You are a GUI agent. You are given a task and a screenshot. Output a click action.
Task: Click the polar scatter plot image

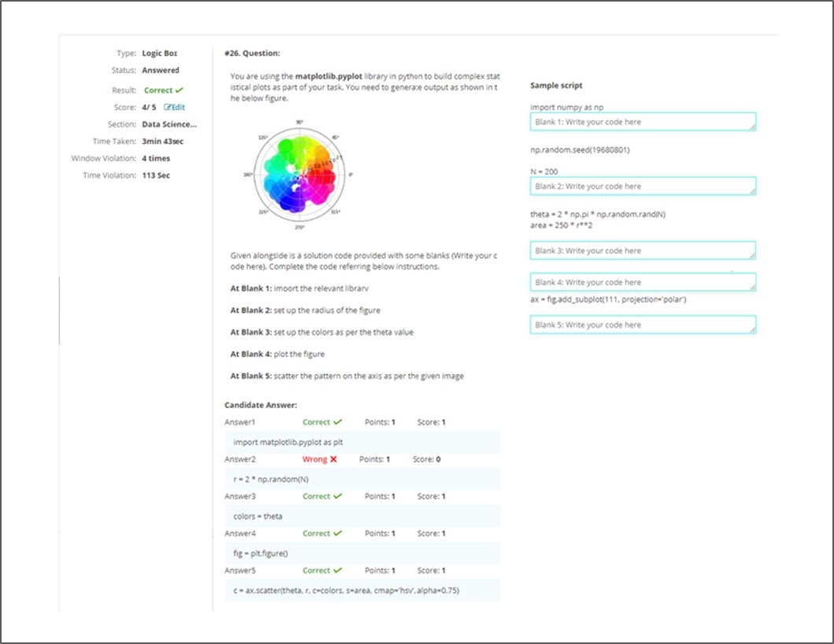[300, 175]
